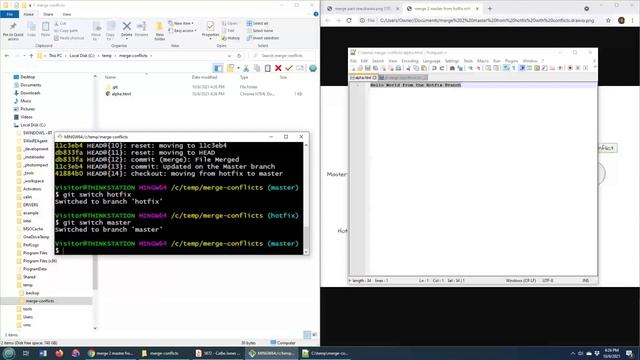This screenshot has width=640, height=360.
Task: Click Firefox icon on the taskbar
Action: [59, 353]
